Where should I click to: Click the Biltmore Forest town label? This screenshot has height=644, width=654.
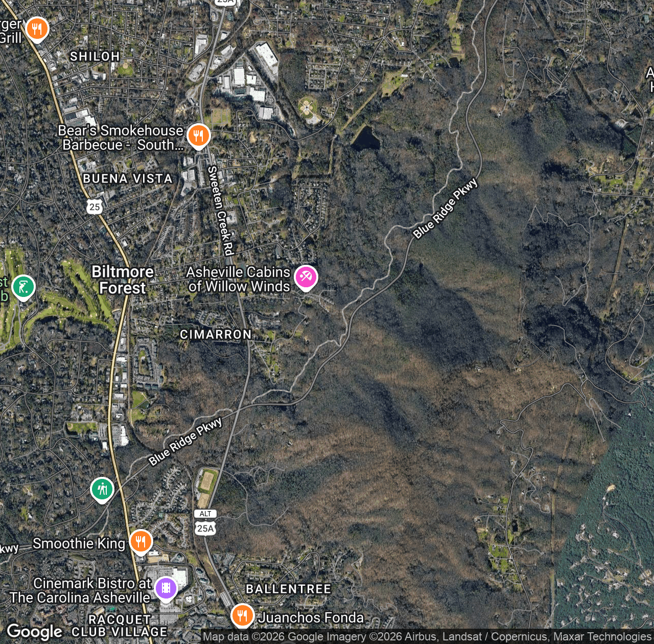123,280
